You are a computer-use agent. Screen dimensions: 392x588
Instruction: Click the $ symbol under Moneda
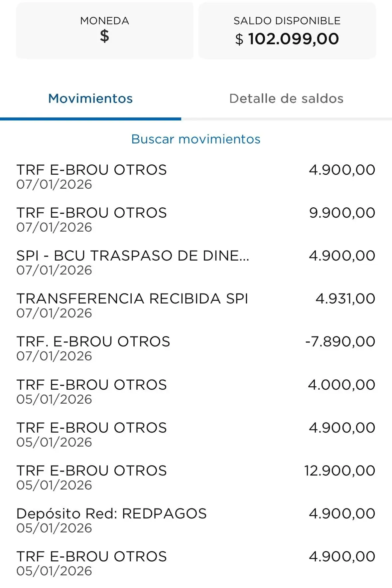[x=104, y=36]
